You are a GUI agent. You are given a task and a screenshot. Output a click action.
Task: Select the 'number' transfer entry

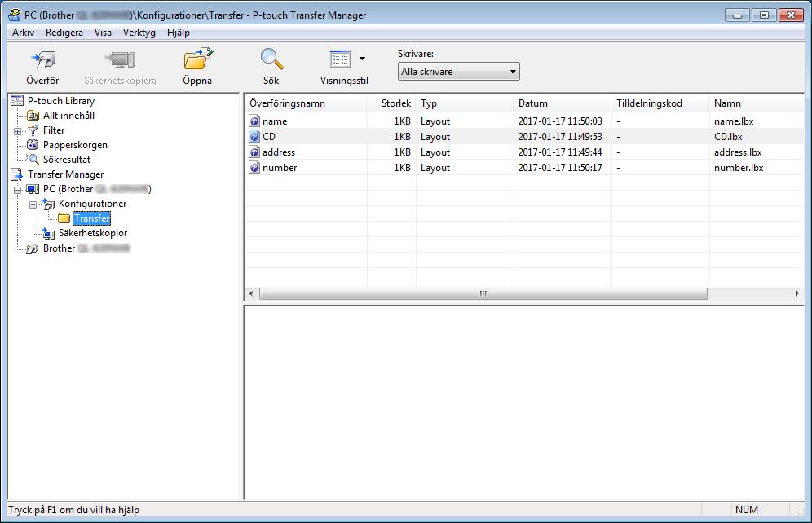pyautogui.click(x=280, y=168)
